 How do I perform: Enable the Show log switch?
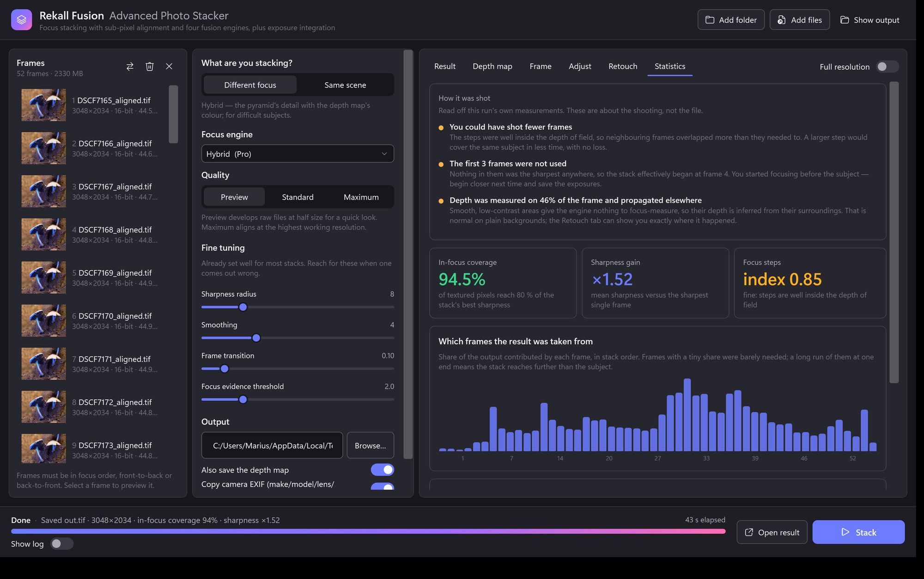coord(62,544)
